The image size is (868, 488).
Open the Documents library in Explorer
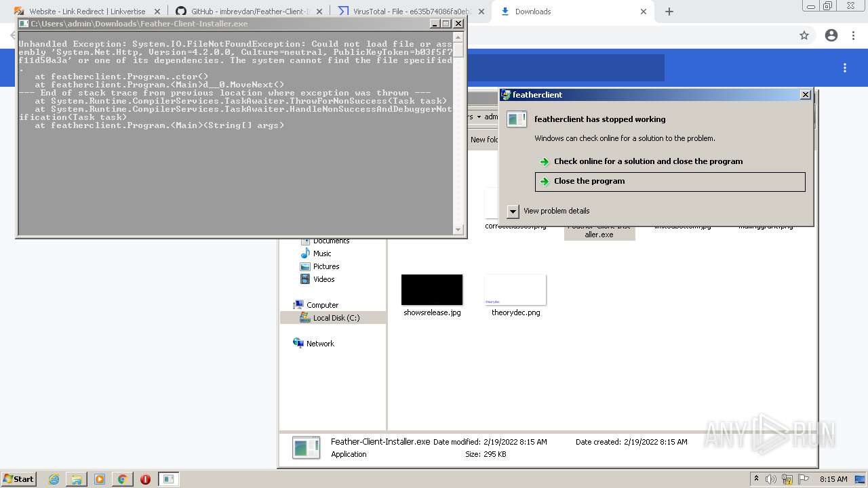click(x=331, y=241)
